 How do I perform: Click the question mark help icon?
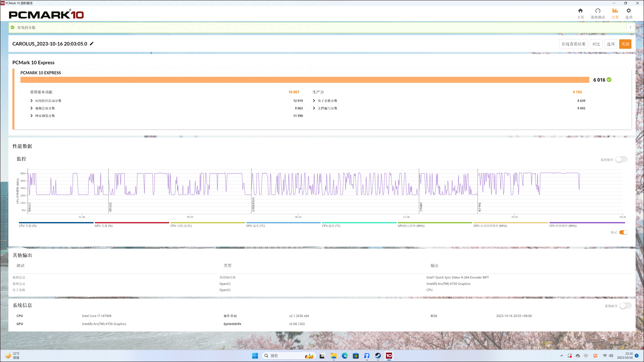click(630, 27)
